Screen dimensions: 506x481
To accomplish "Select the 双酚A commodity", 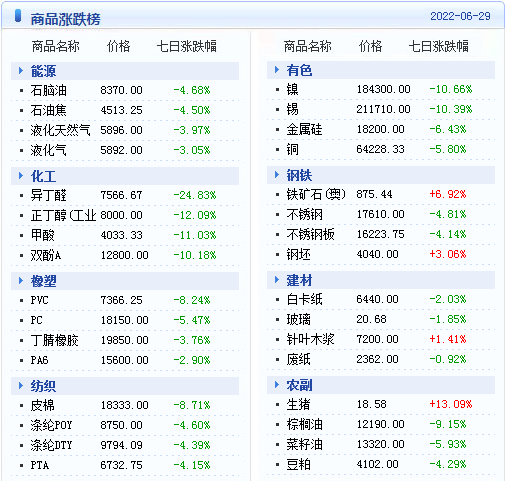I will (x=46, y=255).
